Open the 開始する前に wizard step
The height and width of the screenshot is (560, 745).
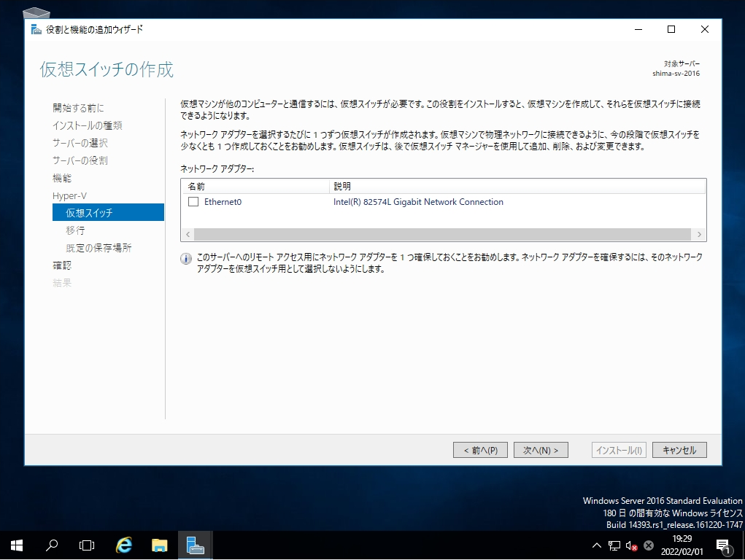(78, 108)
